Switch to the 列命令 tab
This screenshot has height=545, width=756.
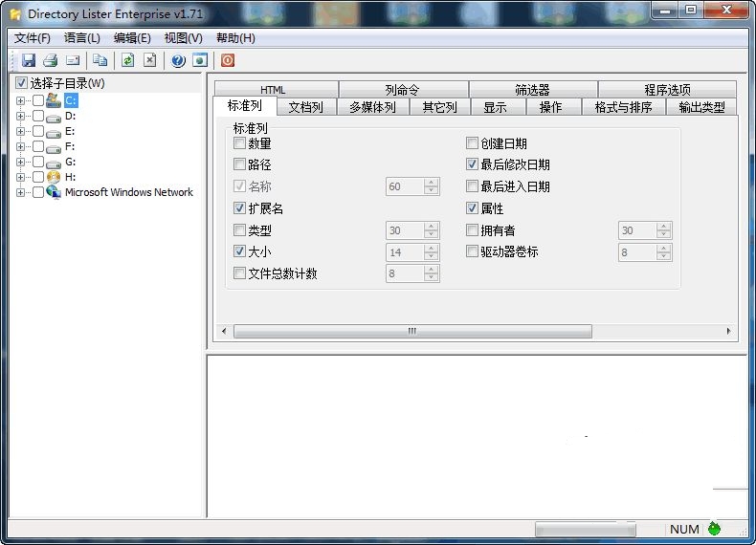pos(403,90)
